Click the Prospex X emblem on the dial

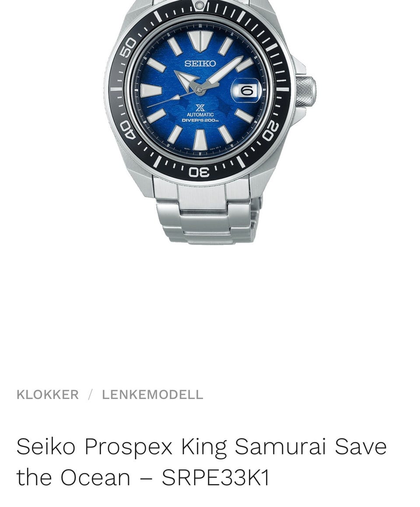click(200, 108)
